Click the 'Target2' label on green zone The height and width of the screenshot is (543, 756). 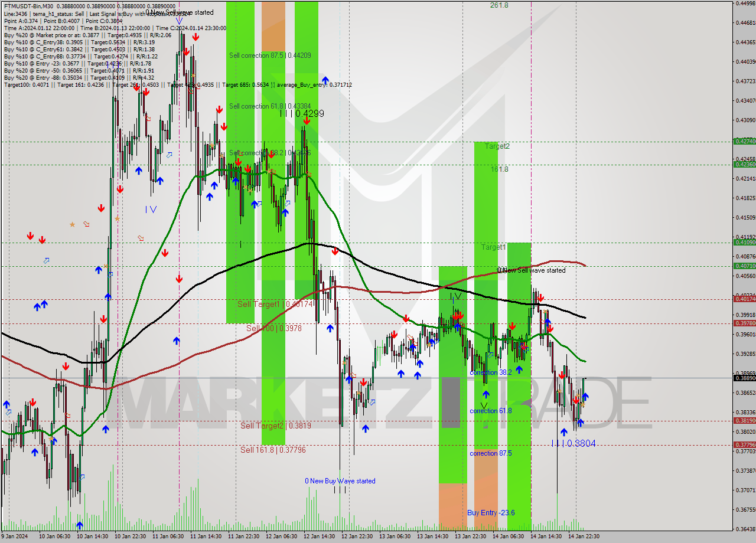(x=497, y=146)
